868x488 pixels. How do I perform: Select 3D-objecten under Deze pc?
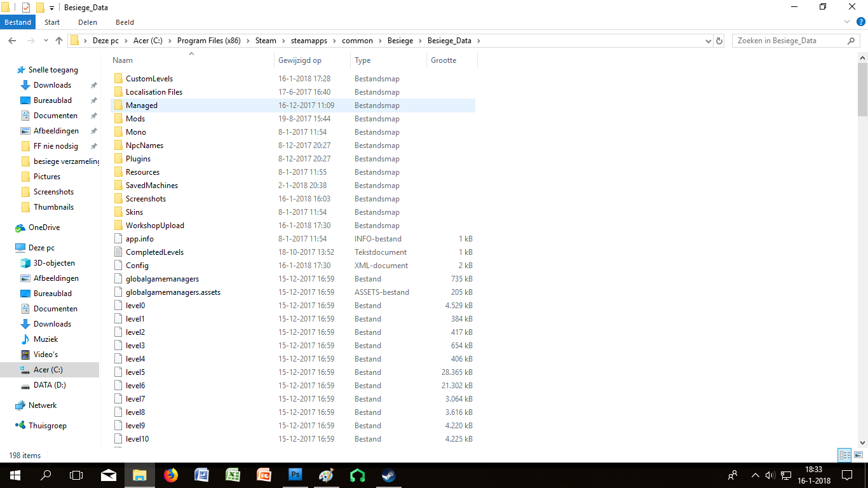[54, 263]
